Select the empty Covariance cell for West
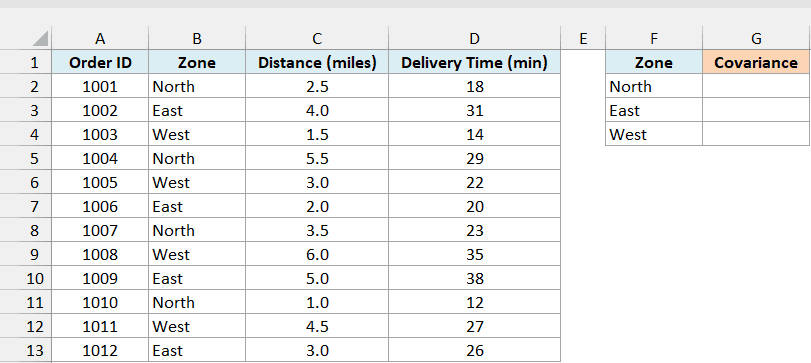The height and width of the screenshot is (363, 811). pyautogui.click(x=756, y=134)
